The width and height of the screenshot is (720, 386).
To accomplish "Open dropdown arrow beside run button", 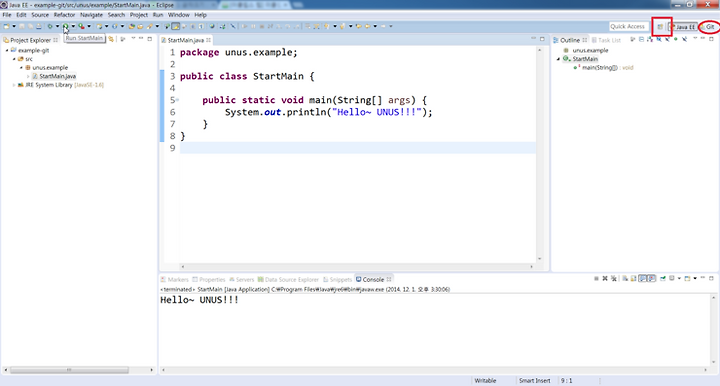I will (x=73, y=26).
